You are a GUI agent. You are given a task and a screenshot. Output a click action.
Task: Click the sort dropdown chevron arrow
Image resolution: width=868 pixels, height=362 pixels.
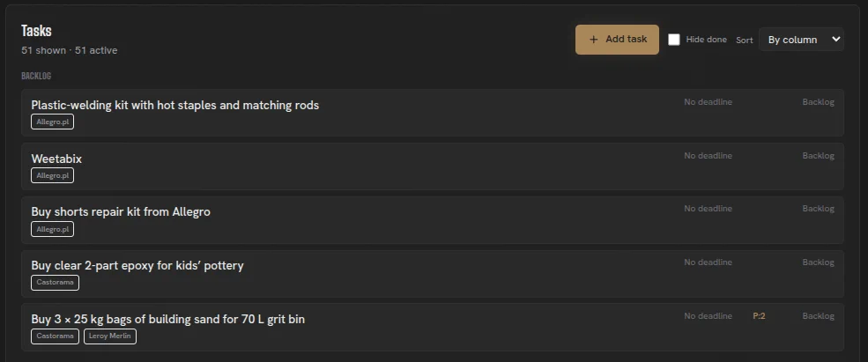pyautogui.click(x=836, y=40)
